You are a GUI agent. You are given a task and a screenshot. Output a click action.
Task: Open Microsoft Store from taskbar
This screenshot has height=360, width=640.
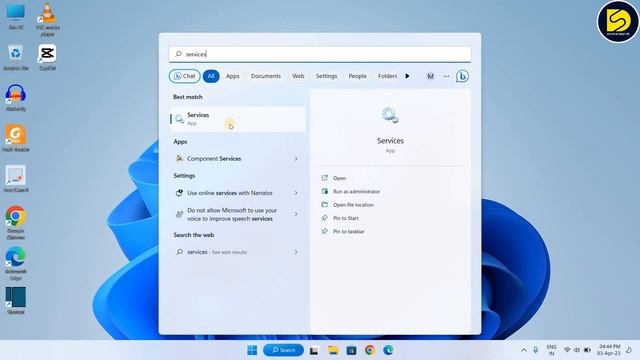(x=351, y=350)
